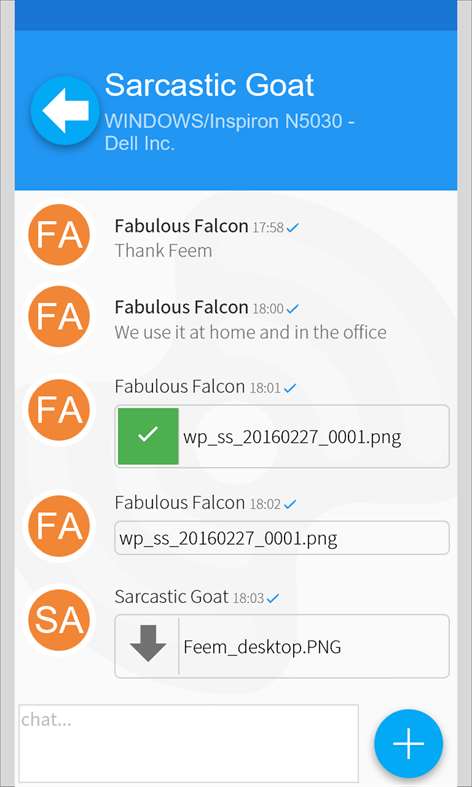Tap the delivered checkmark next to 17:58
The width and height of the screenshot is (472, 787).
293,227
